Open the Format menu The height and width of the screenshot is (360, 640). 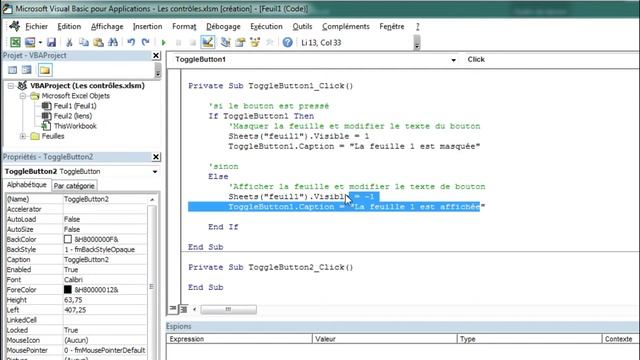pos(184,27)
